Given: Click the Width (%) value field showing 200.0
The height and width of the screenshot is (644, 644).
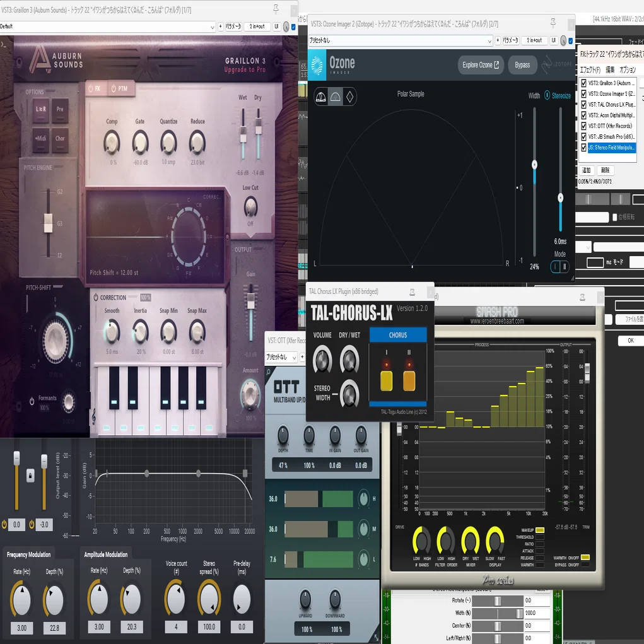Looking at the screenshot, I should [537, 613].
